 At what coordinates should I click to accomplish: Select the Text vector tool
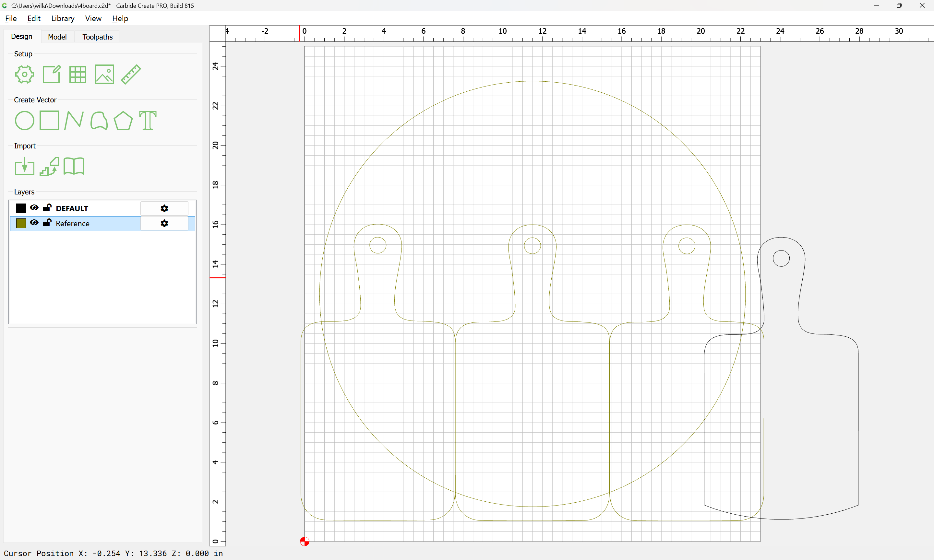[148, 120]
